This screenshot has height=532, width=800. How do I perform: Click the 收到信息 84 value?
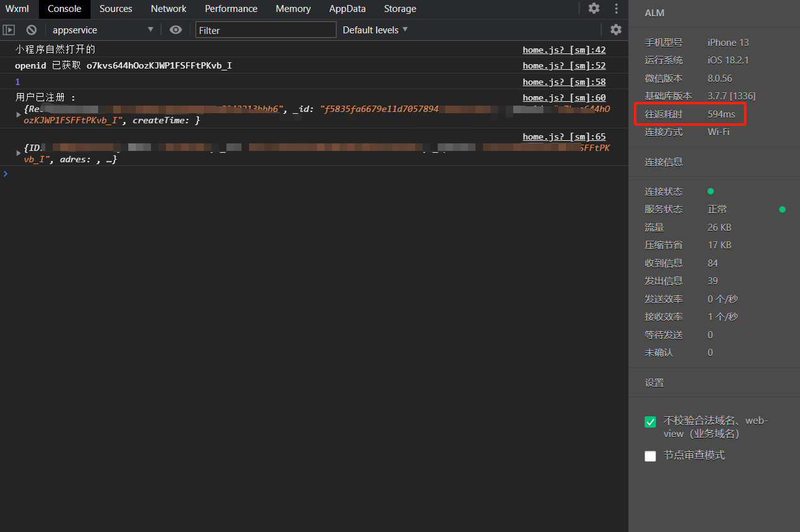(x=713, y=263)
